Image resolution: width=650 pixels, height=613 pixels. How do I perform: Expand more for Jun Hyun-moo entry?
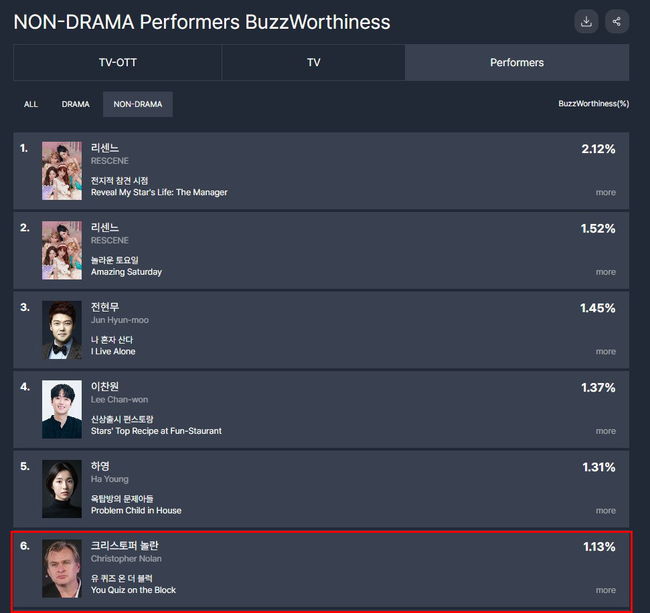point(605,352)
